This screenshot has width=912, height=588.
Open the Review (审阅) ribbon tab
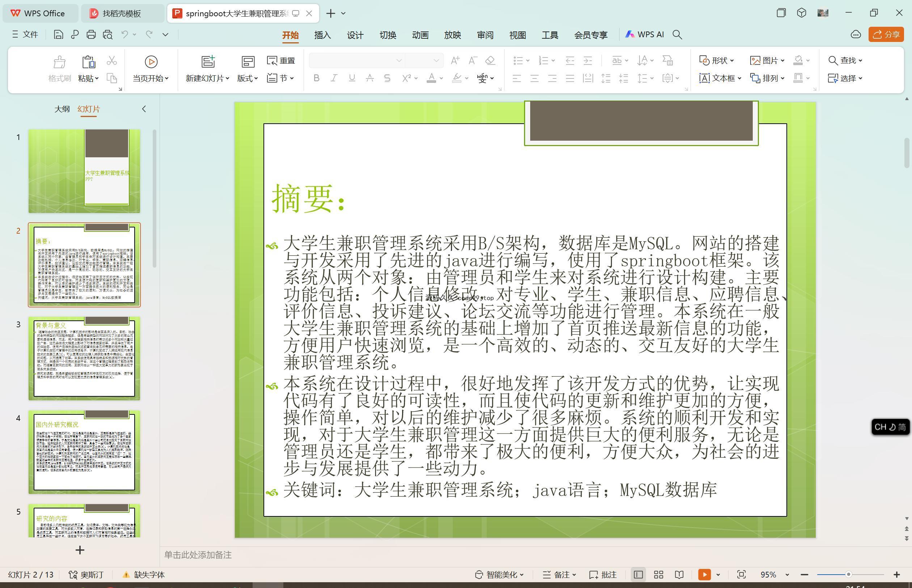485,35
